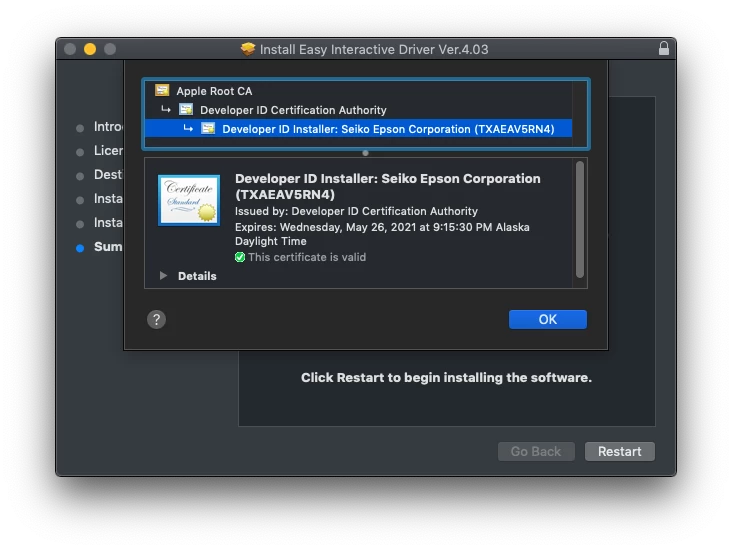Click the Apple Root CA certificate icon
The height and width of the screenshot is (550, 732).
(162, 90)
